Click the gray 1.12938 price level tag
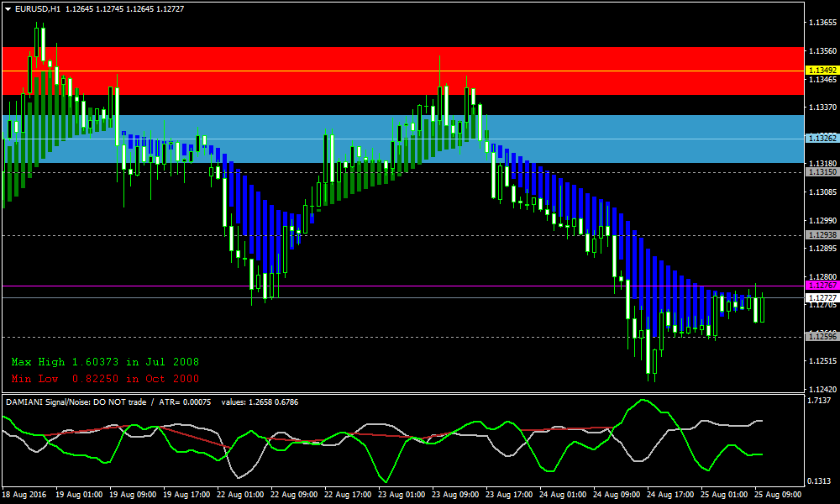Screen dimensions: 840x504 tap(822, 235)
